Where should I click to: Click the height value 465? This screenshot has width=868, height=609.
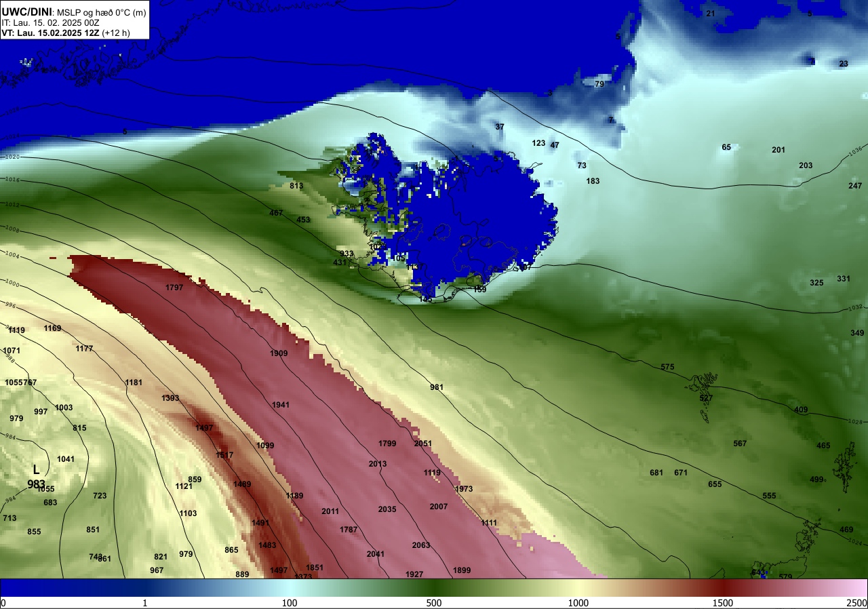pos(823,446)
